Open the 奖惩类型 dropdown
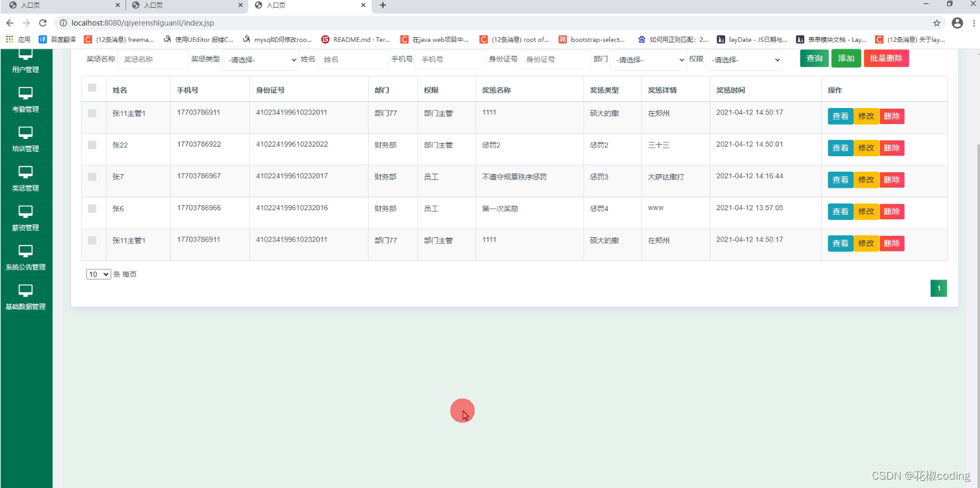Image resolution: width=980 pixels, height=488 pixels. point(260,59)
